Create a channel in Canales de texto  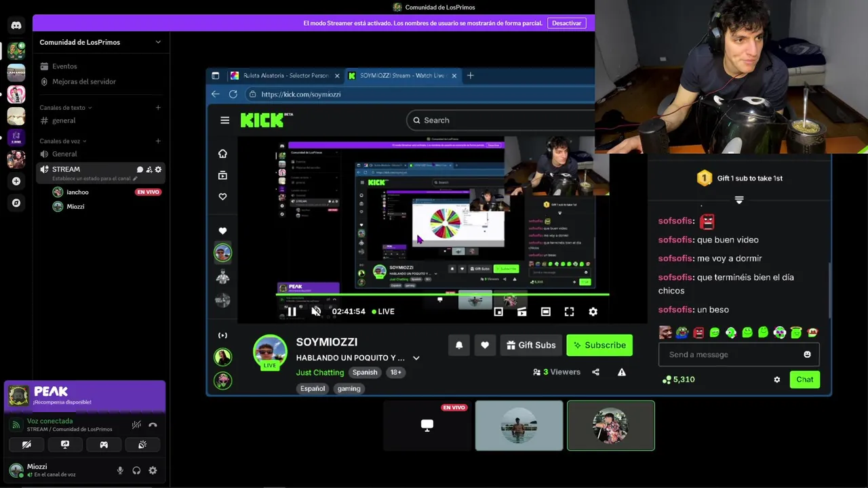click(x=158, y=107)
